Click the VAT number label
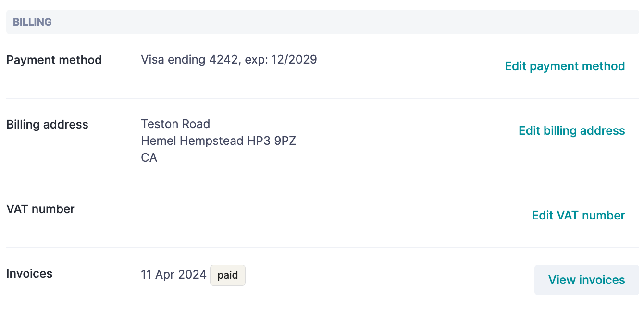 click(40, 209)
